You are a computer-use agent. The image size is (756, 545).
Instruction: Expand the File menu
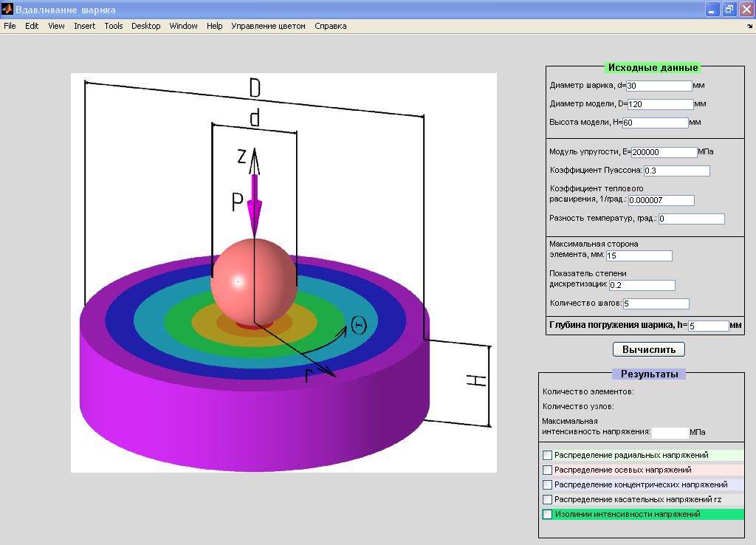point(10,26)
